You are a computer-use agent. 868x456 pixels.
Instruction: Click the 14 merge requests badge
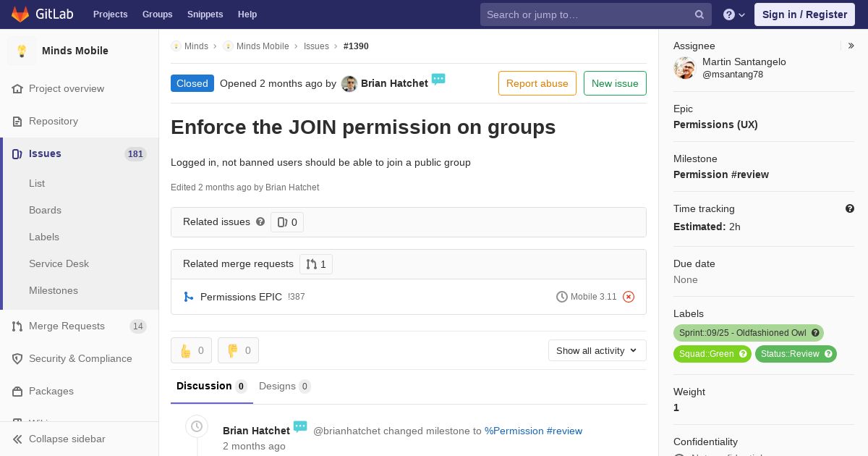137,326
